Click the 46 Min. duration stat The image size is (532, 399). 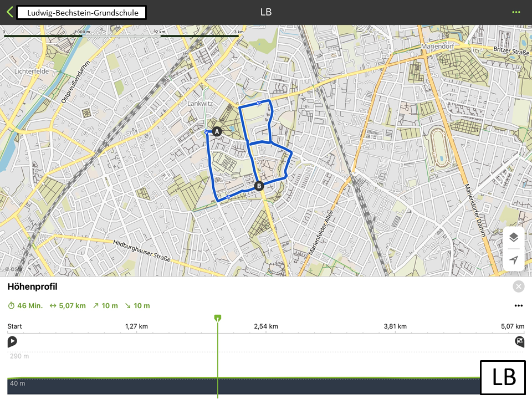tap(25, 306)
